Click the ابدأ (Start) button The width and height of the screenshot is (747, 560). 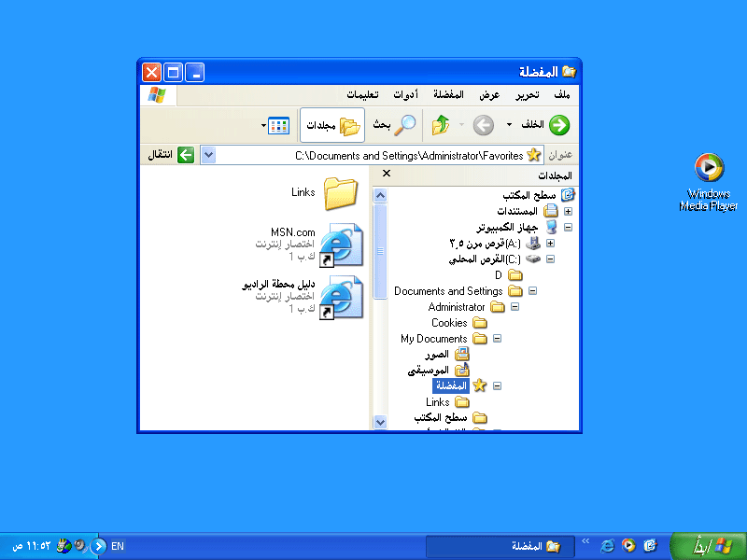point(709,546)
